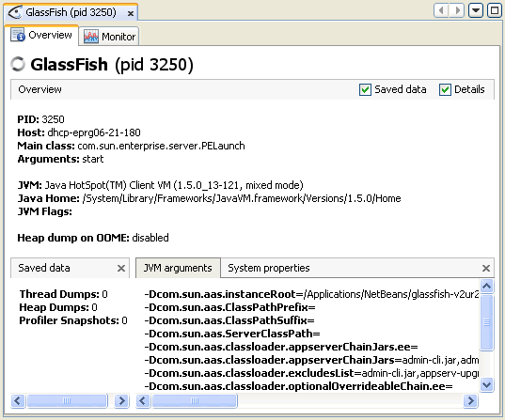Click scroll up arrow in JVM arguments
The image size is (505, 420).
click(486, 286)
